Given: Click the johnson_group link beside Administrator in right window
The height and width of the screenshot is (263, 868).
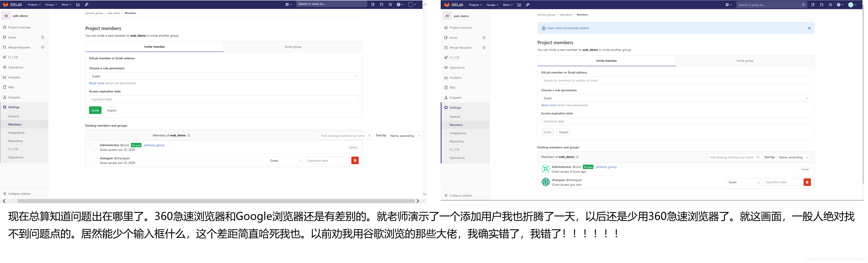Looking at the screenshot, I should coord(606,167).
